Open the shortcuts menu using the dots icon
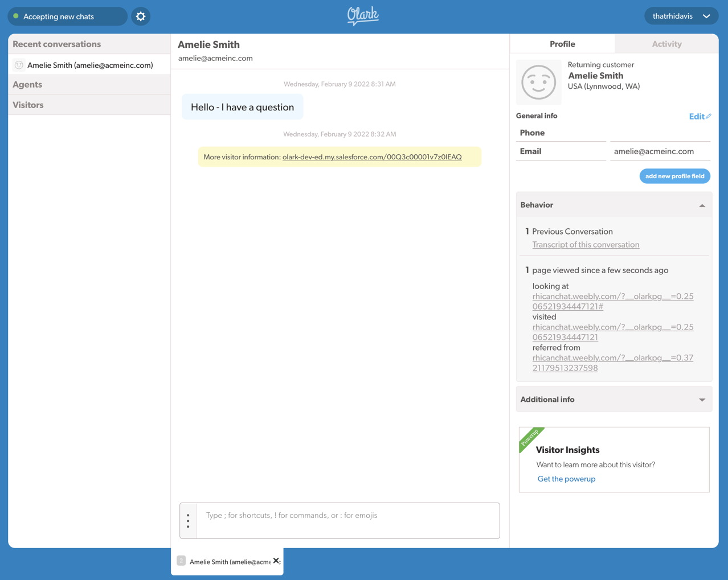The image size is (728, 580). click(x=187, y=520)
